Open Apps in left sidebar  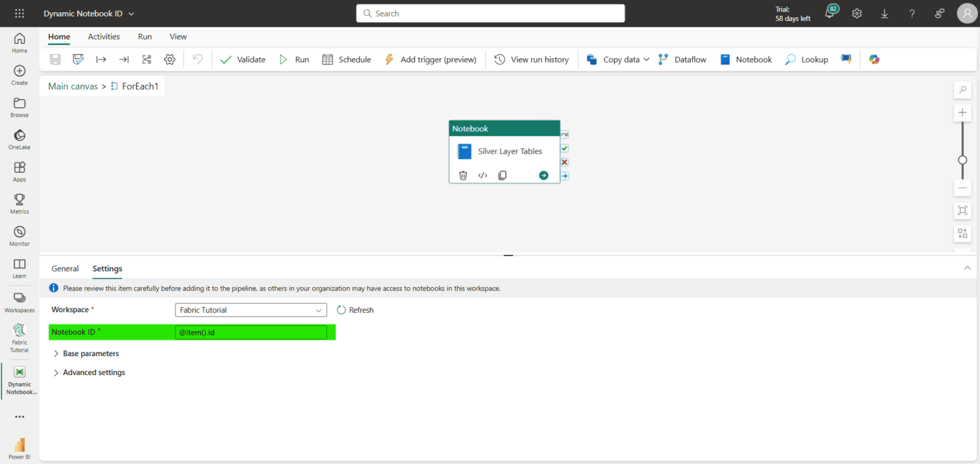click(20, 172)
